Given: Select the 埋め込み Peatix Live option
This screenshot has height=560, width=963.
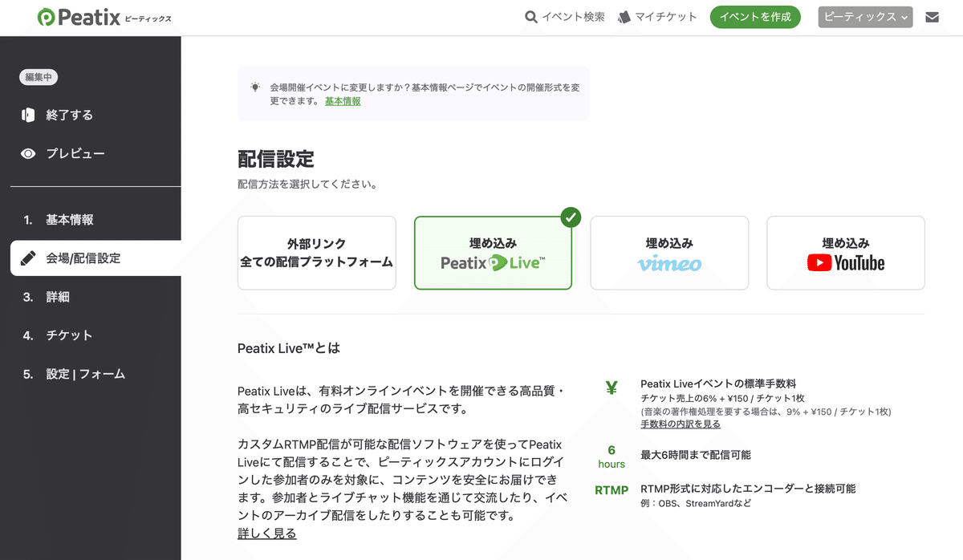Looking at the screenshot, I should [x=493, y=252].
